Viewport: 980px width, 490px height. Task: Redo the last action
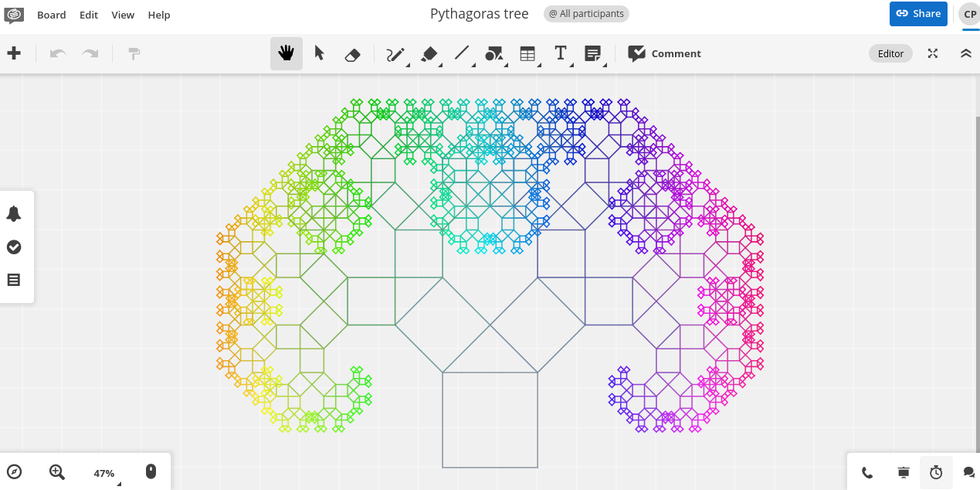point(90,53)
